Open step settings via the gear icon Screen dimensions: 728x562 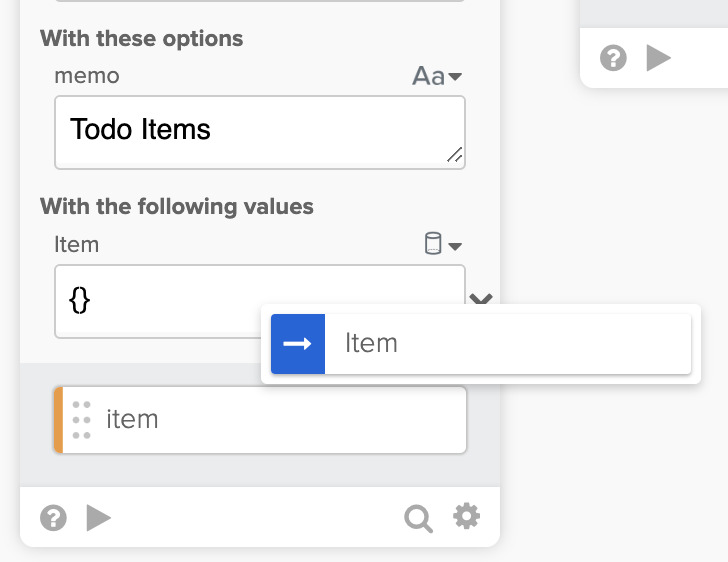click(466, 516)
